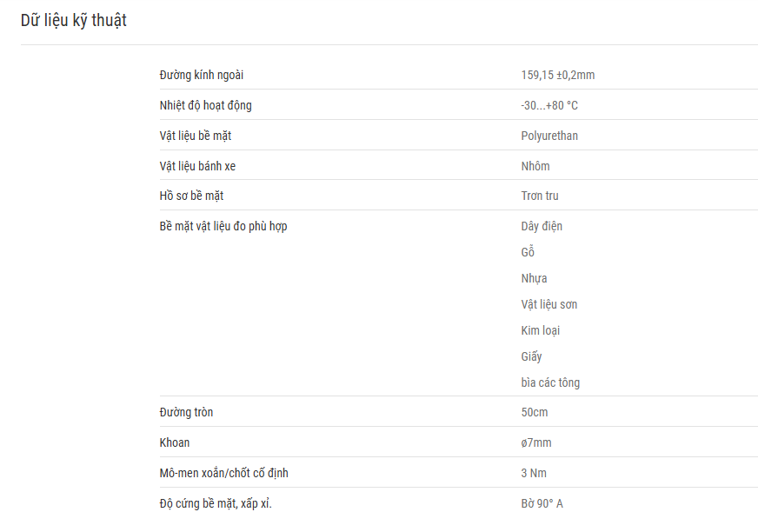Click the 'Bờ 90° A' hardness value

coord(542,503)
